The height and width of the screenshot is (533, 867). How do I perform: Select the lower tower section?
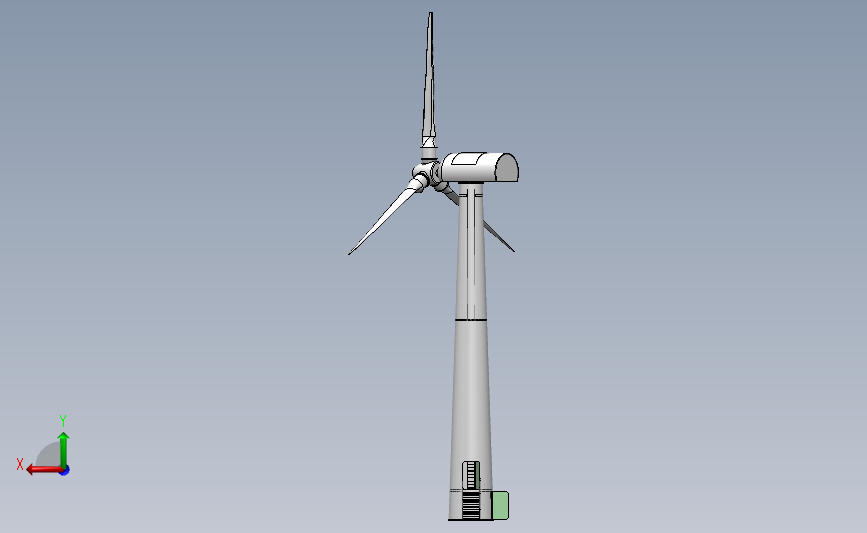point(471,393)
